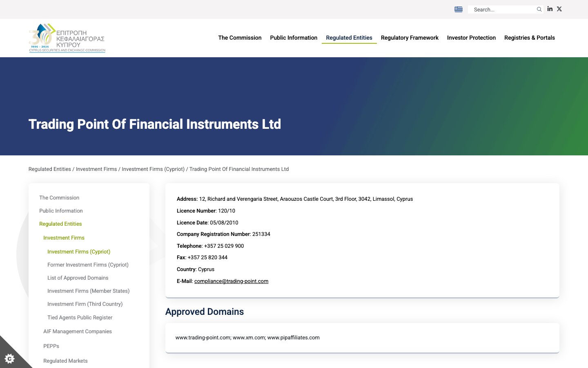Image resolution: width=588 pixels, height=368 pixels.
Task: Go to Investment Firms breadcrumb
Action: point(96,169)
